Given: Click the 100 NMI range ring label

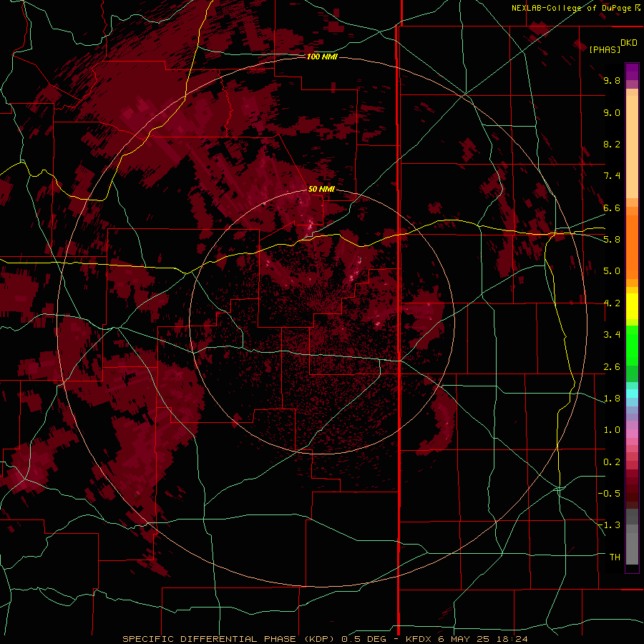Looking at the screenshot, I should (x=322, y=57).
